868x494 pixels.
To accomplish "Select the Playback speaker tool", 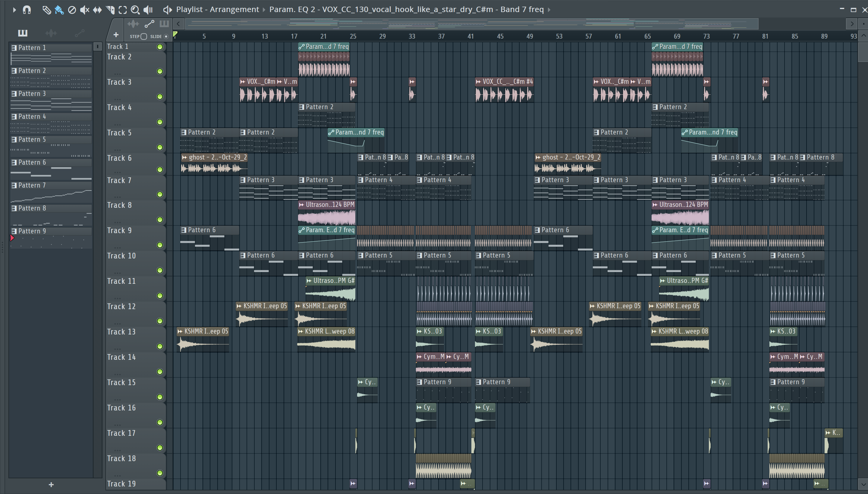I will 148,10.
